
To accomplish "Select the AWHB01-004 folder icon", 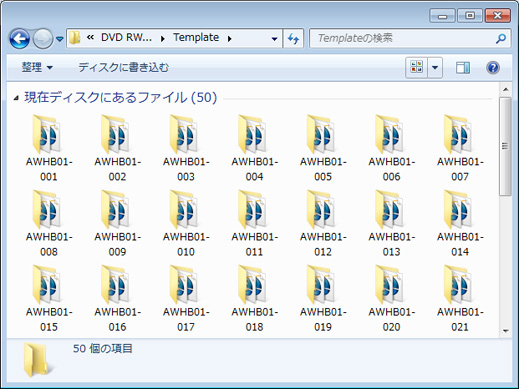I will pyautogui.click(x=253, y=134).
